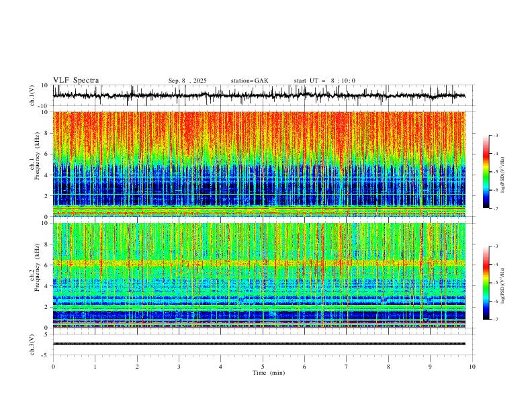Click the "station=GAK" label
Image resolution: width=532 pixels, height=411 pixels.
click(x=249, y=81)
